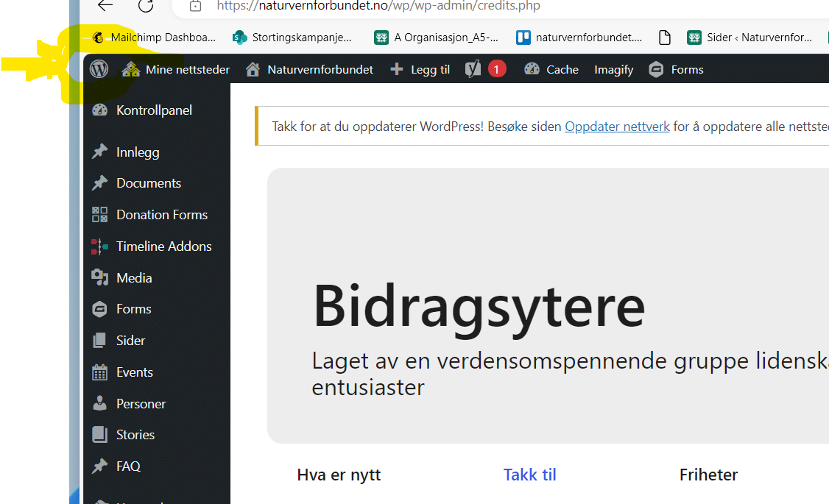Screen dimensions: 829x504
Task: Click the browser reload button
Action: click(146, 6)
